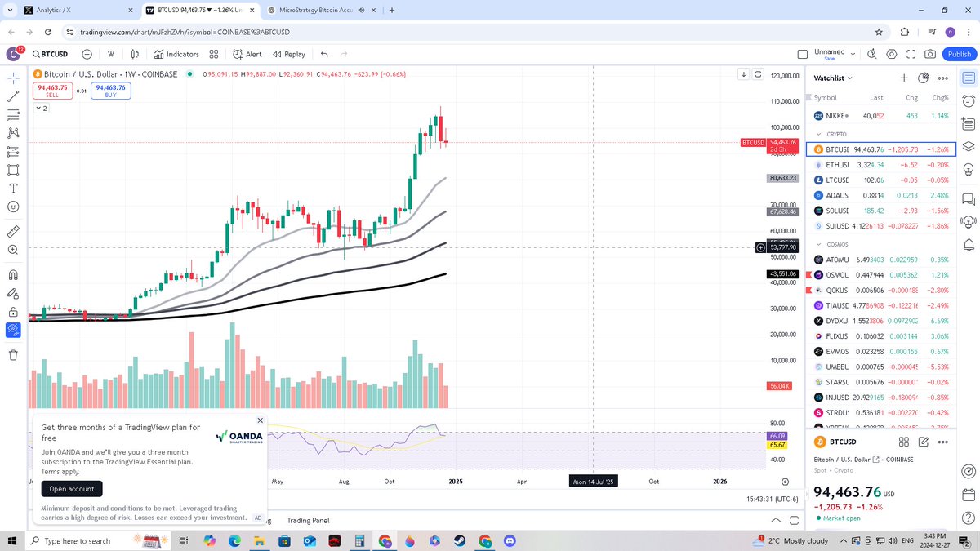
Task: Open the Unnamed layout dropdown arrow
Action: [x=853, y=54]
